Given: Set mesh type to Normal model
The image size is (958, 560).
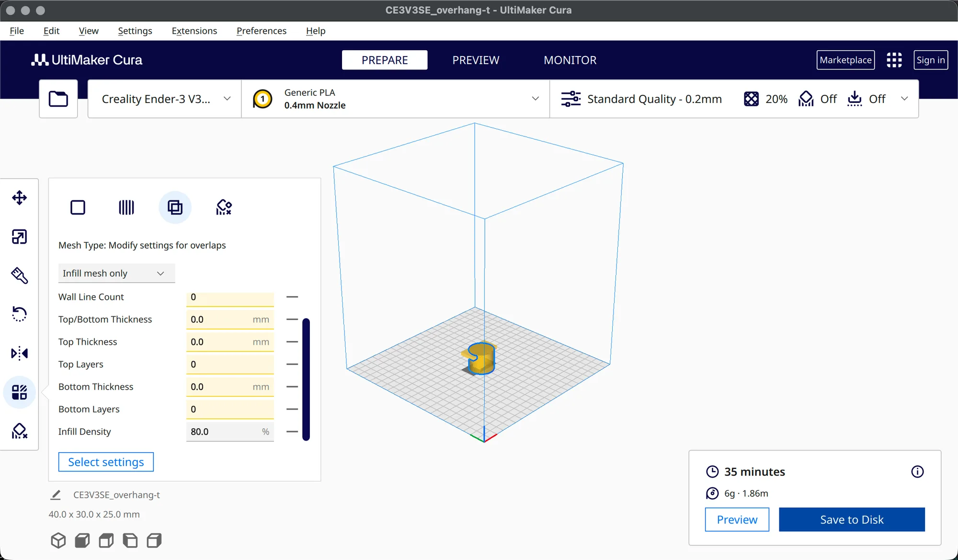Looking at the screenshot, I should [78, 207].
